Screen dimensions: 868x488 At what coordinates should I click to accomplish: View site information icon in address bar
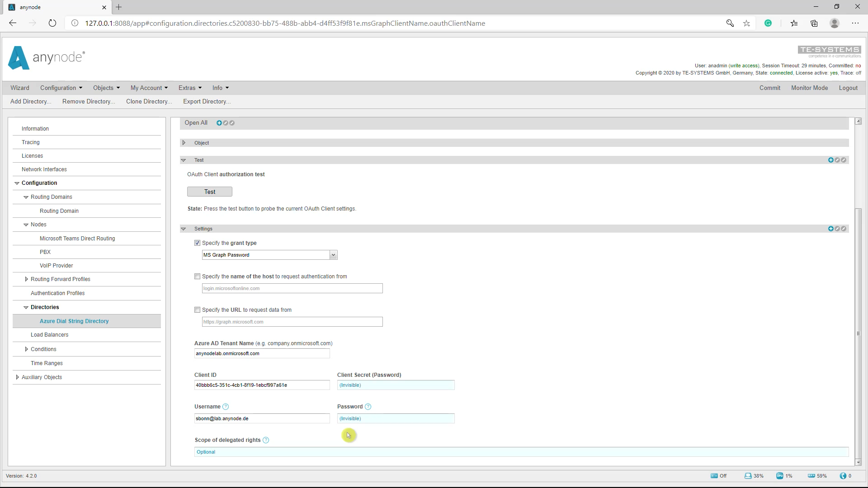[x=75, y=23]
